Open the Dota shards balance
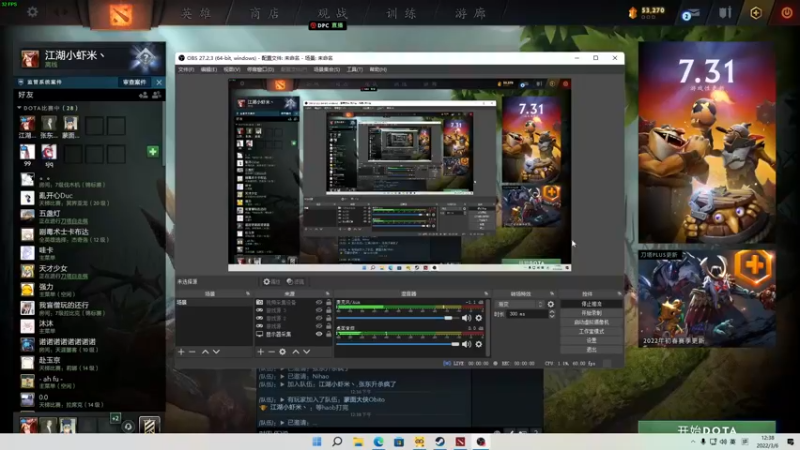Screen dimensions: 800x450 (x=646, y=12)
